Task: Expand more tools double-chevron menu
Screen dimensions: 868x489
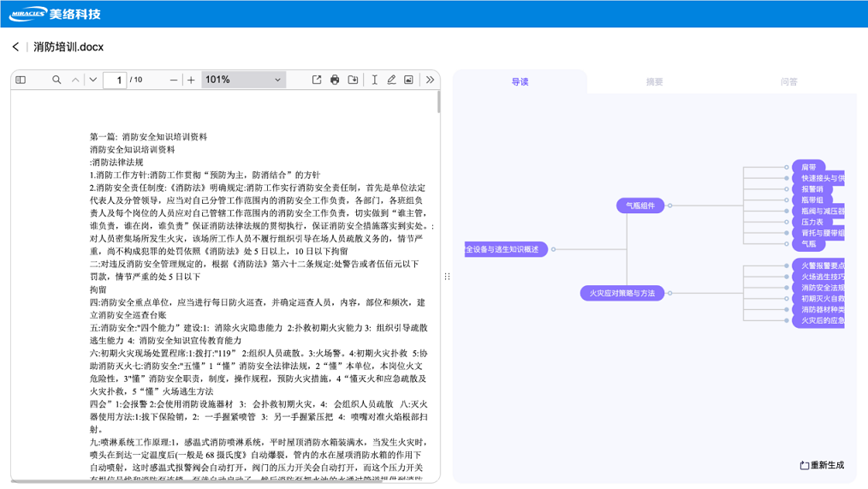Action: click(x=430, y=80)
